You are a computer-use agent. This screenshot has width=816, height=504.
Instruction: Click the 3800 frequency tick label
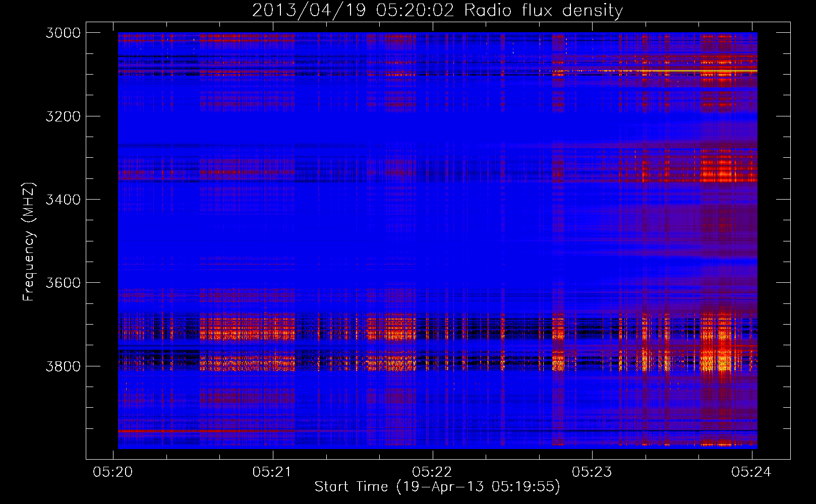[63, 366]
